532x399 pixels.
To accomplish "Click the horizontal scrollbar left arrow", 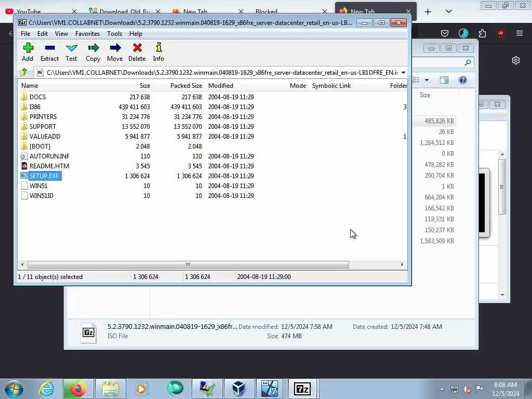I will coord(22,264).
